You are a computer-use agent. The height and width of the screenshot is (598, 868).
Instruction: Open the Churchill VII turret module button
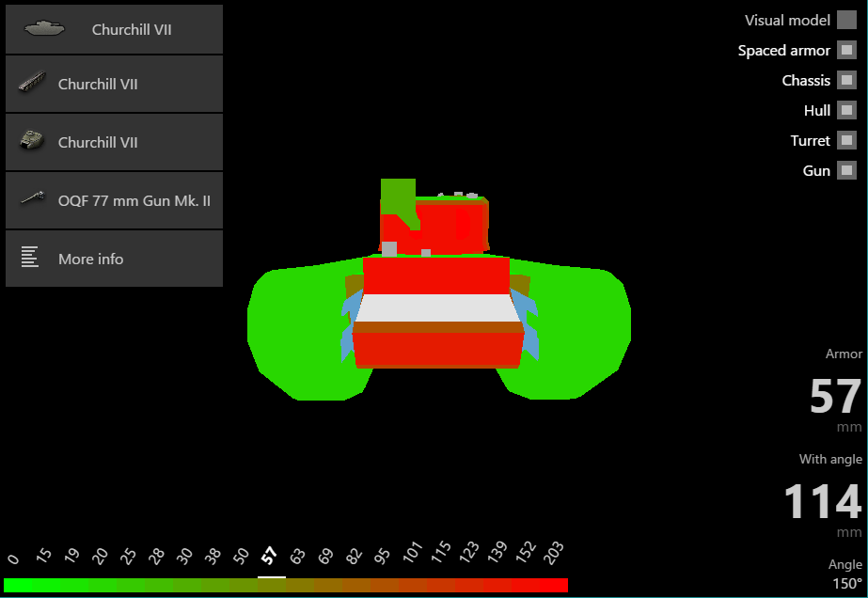pyautogui.click(x=114, y=142)
